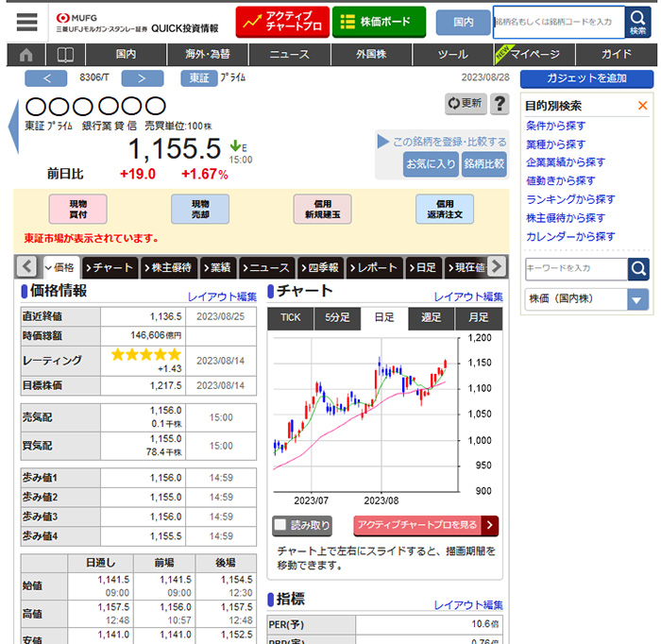Click アクティブチャートプロを見る button
The width and height of the screenshot is (661, 644).
[426, 525]
